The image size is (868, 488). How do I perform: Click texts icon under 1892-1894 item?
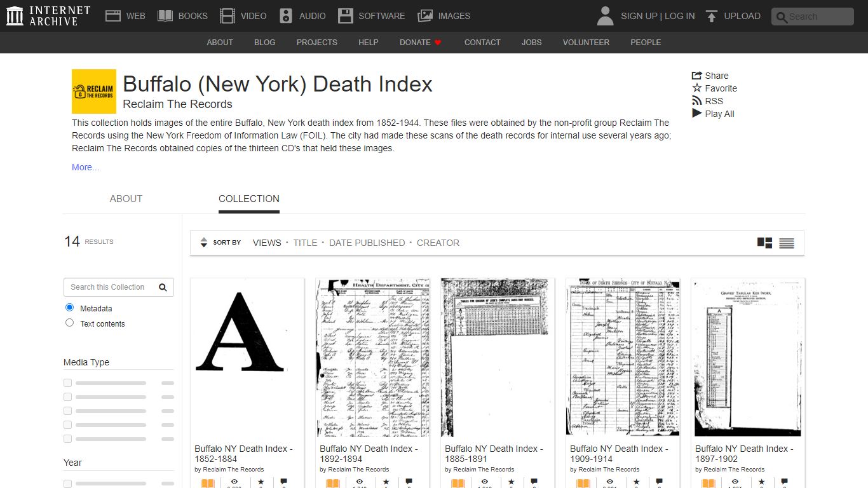(x=332, y=484)
